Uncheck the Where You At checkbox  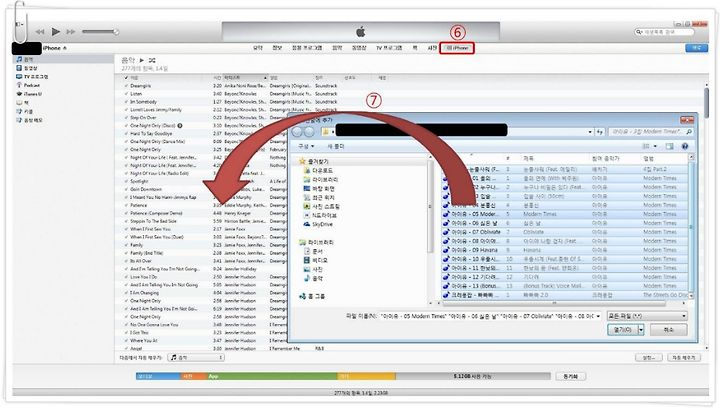(x=126, y=341)
